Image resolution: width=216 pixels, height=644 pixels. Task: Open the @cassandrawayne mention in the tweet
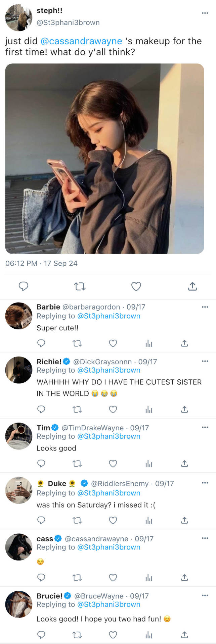coord(81,41)
